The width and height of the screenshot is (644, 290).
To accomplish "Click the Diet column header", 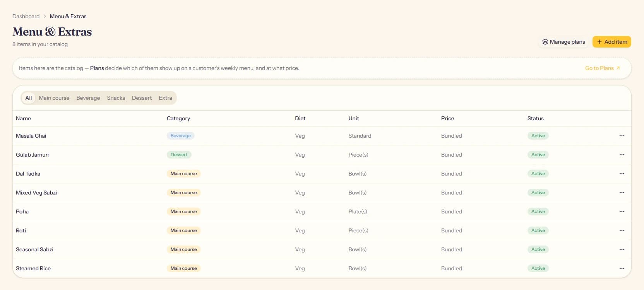I will click(x=300, y=118).
